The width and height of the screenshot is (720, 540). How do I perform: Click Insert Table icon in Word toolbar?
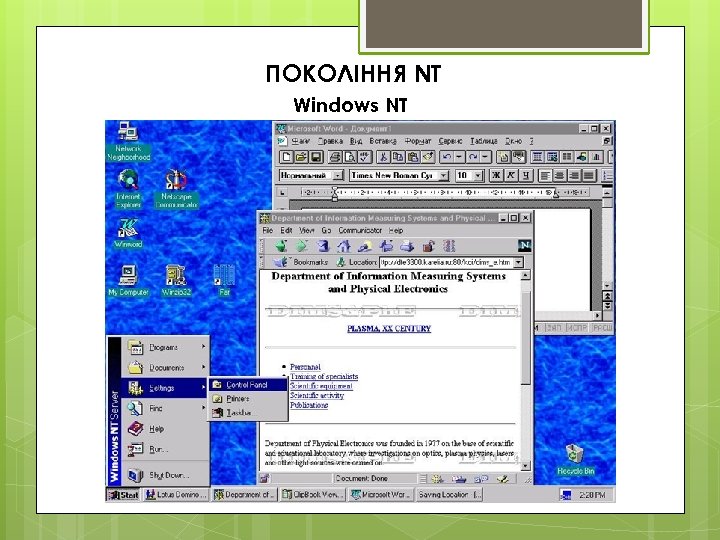click(x=537, y=157)
